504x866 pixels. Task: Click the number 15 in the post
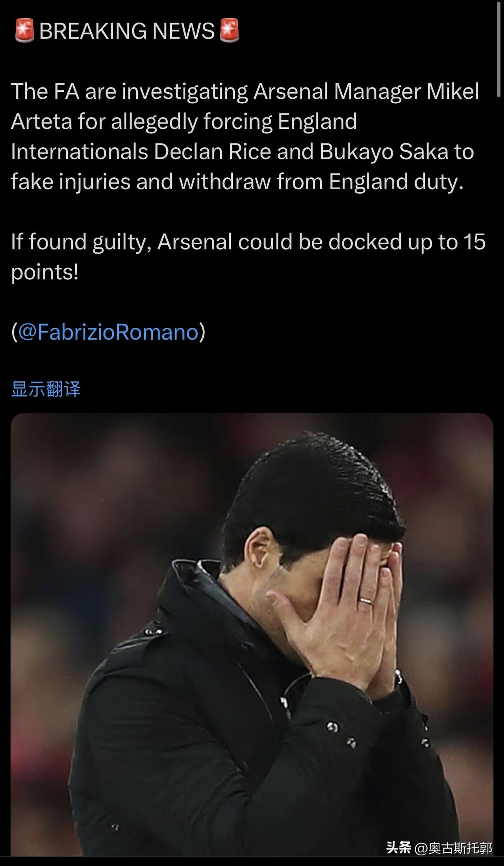(474, 242)
